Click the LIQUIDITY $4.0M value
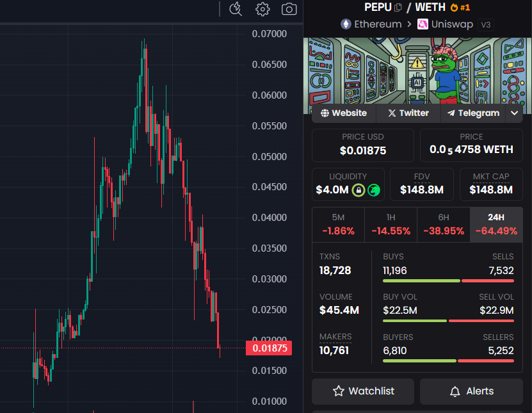This screenshot has width=532, height=413. (x=332, y=190)
